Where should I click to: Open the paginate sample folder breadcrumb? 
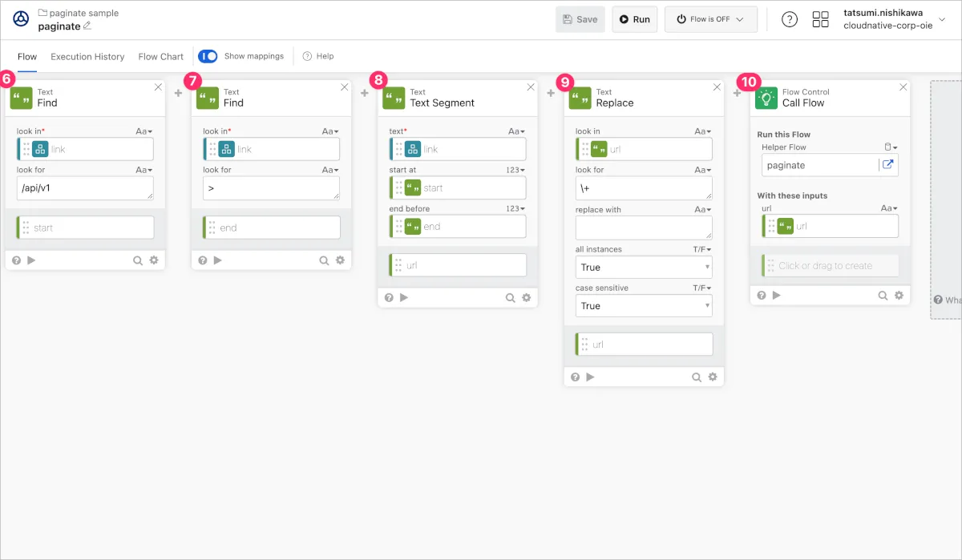(79, 13)
